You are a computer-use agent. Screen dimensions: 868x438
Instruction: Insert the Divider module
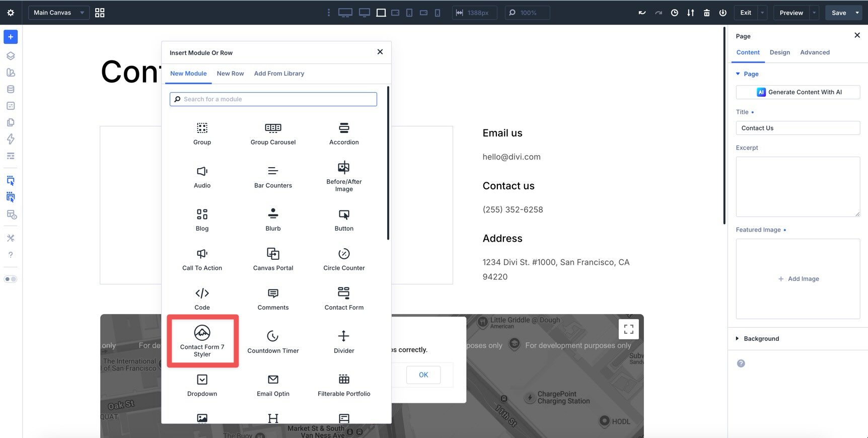click(x=344, y=342)
